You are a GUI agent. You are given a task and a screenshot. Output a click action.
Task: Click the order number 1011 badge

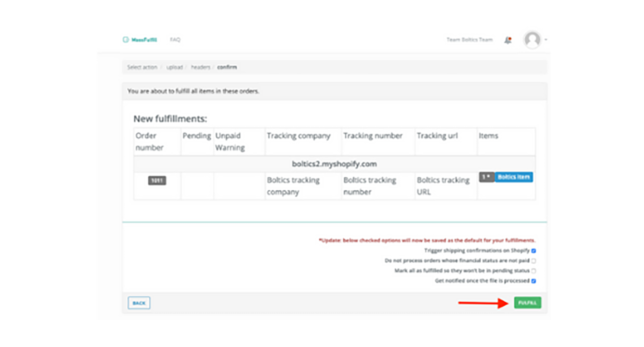click(x=157, y=180)
